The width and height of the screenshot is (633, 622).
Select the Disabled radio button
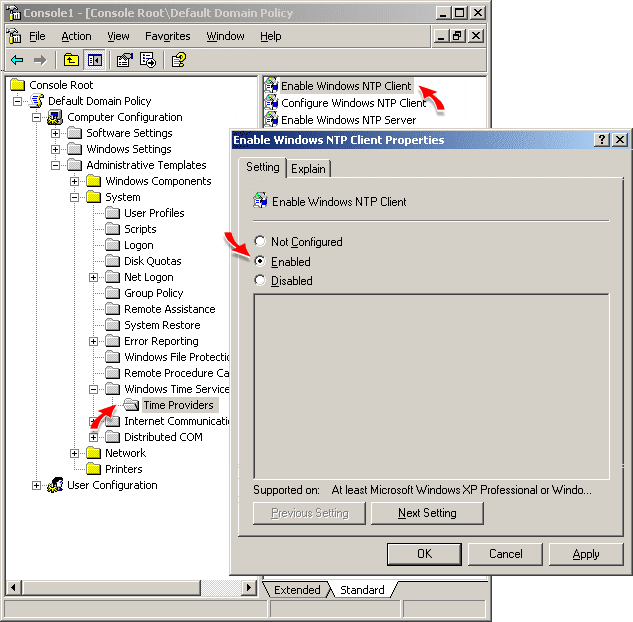pyautogui.click(x=260, y=280)
